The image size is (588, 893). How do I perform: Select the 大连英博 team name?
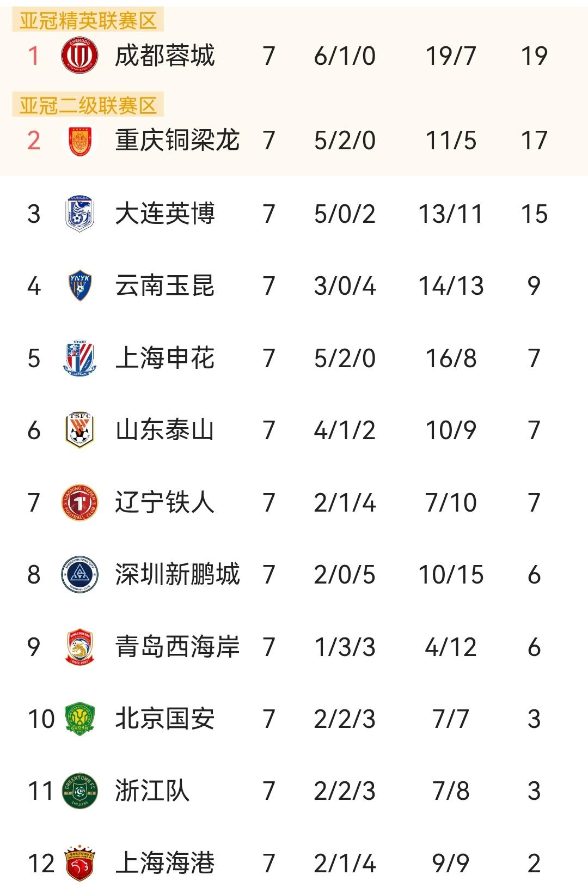(x=165, y=214)
